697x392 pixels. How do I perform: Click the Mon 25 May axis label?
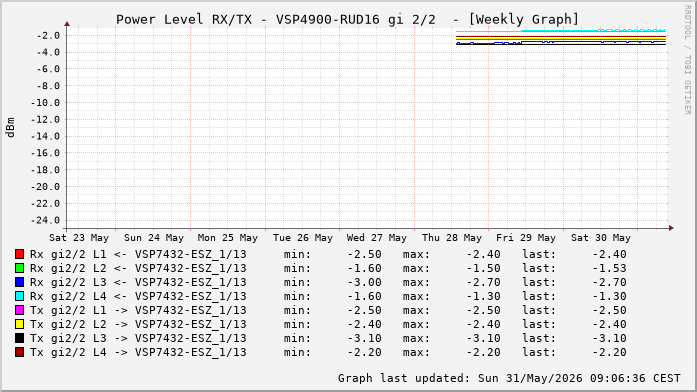[x=228, y=238]
